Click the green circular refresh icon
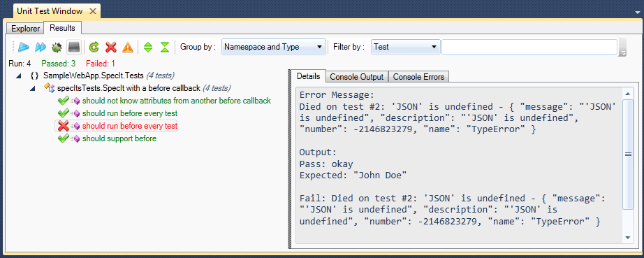This screenshot has height=258, width=644. 94,48
